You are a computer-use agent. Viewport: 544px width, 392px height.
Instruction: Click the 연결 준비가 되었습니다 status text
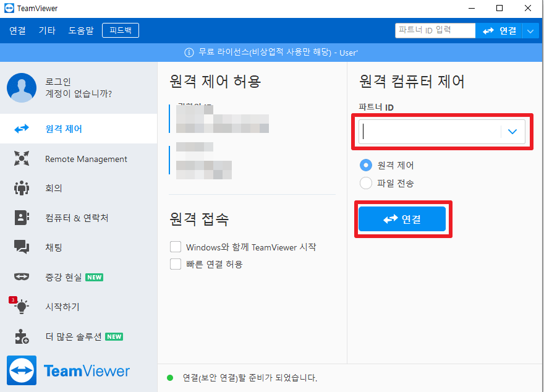(x=250, y=378)
